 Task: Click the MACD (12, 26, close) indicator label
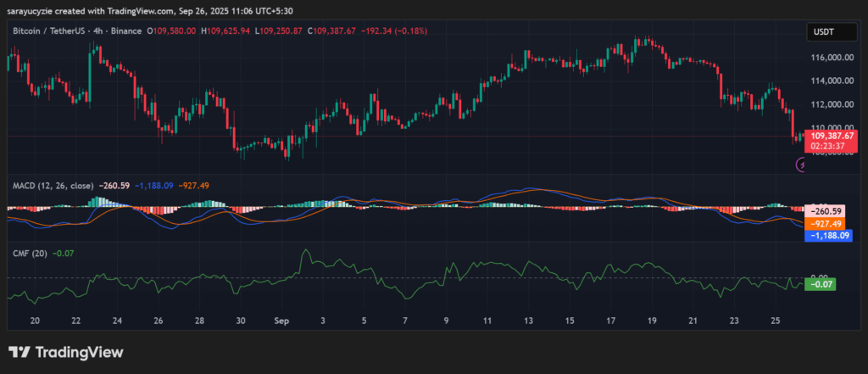click(x=52, y=185)
